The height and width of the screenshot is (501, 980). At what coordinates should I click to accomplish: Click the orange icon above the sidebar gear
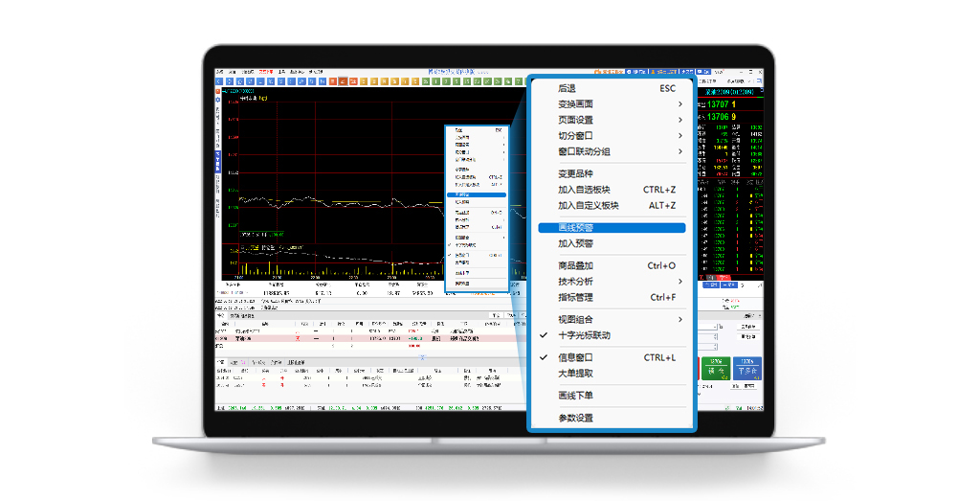pyautogui.click(x=218, y=91)
